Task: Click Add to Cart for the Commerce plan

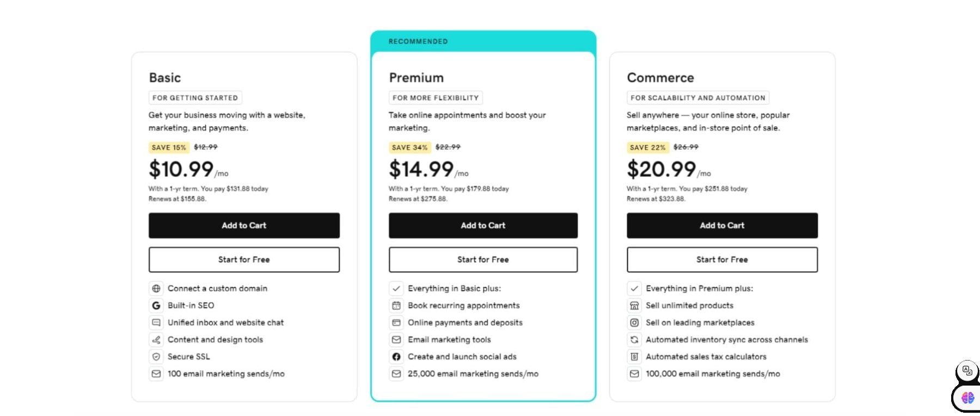Action: tap(721, 225)
